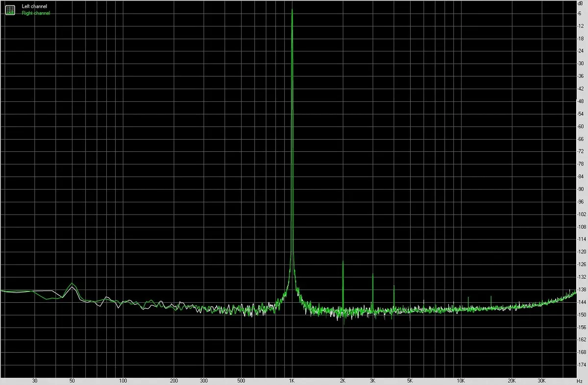588x385 pixels.
Task: Click the "-144" dB axis value
Action: (583, 302)
